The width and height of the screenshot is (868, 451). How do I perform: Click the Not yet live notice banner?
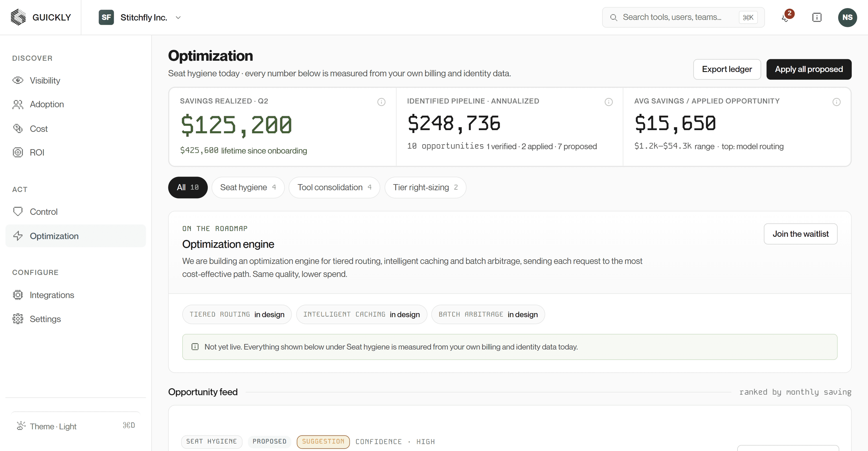pyautogui.click(x=510, y=347)
